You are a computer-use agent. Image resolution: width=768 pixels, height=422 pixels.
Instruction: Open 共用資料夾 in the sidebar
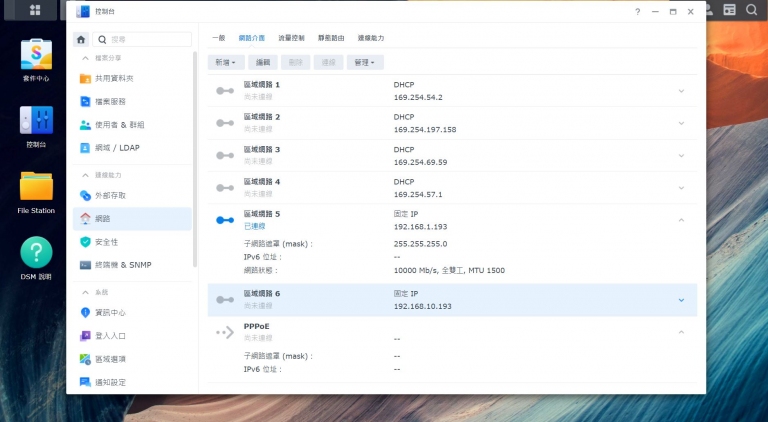[x=132, y=78]
